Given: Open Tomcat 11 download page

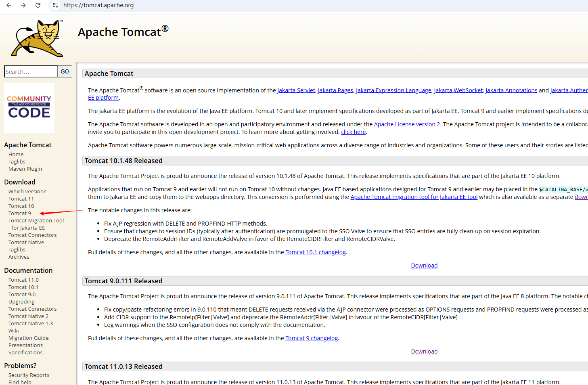Looking at the screenshot, I should point(21,199).
